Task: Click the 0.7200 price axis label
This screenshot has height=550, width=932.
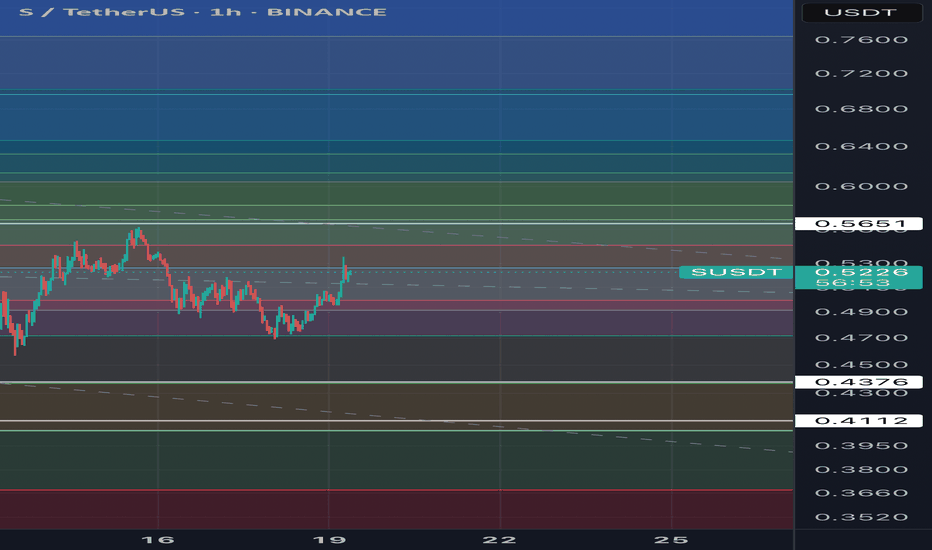Action: 861,74
